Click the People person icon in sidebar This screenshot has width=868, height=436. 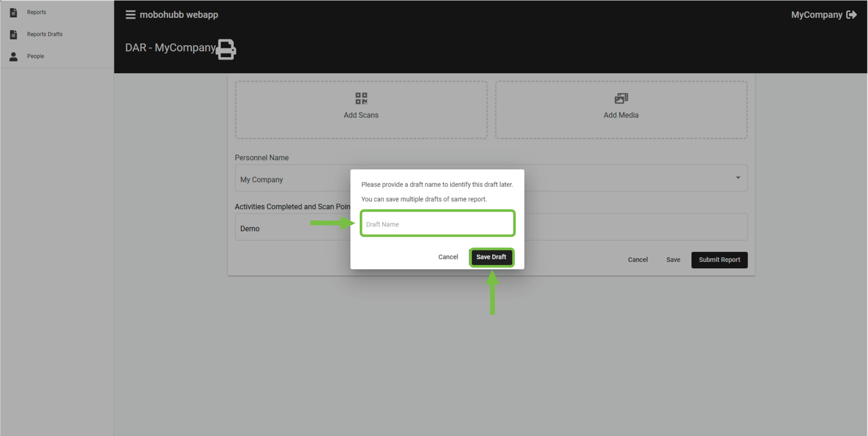14,56
